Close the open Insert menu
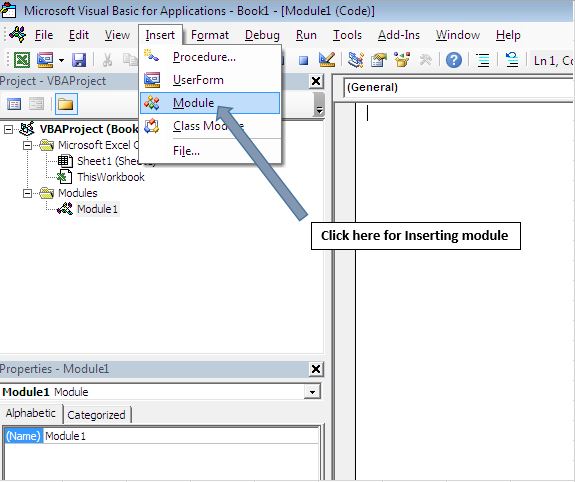The image size is (575, 482). coord(160,35)
